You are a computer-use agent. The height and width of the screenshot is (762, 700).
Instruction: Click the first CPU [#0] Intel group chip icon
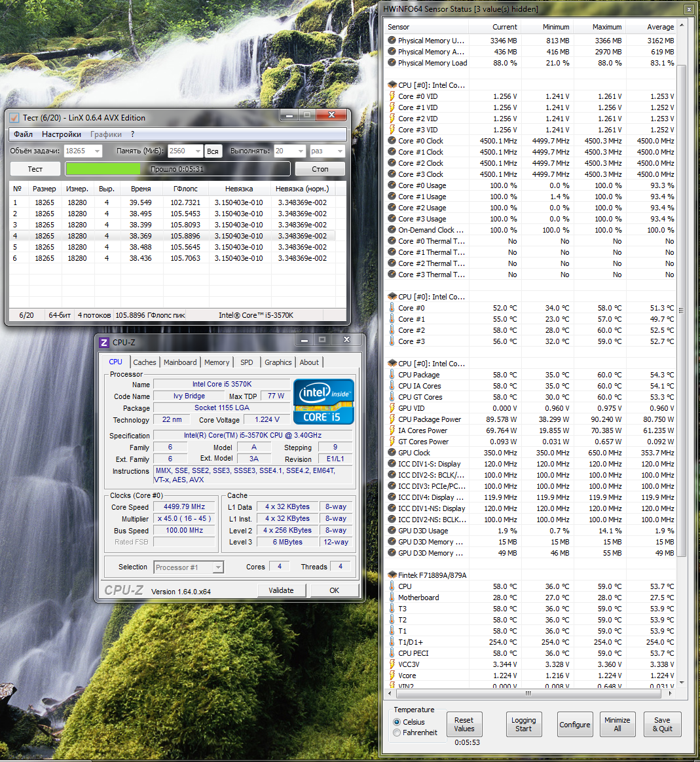tap(392, 85)
